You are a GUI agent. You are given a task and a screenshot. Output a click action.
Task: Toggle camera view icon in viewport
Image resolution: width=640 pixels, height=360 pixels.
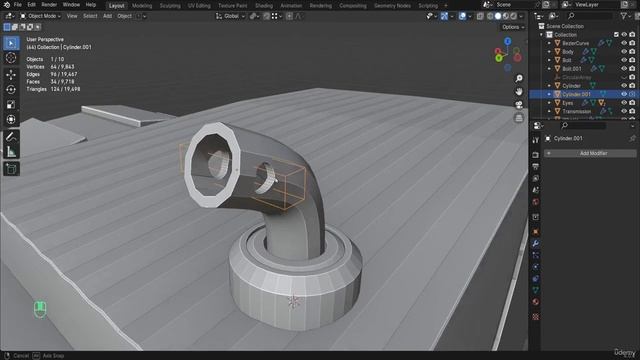pyautogui.click(x=519, y=105)
